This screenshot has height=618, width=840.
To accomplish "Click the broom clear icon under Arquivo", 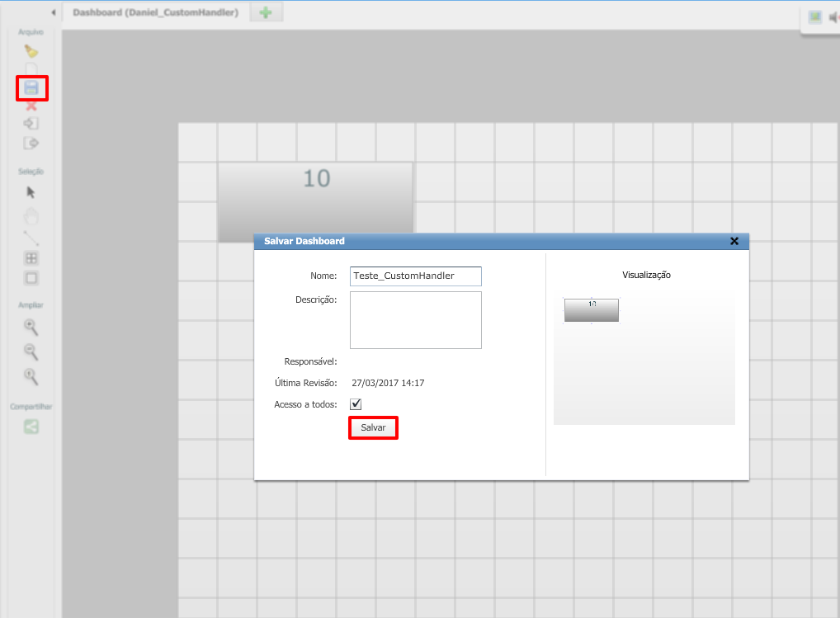I will coord(31,51).
